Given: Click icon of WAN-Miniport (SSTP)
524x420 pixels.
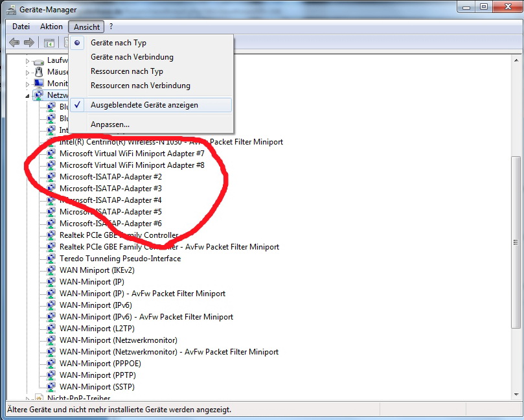Looking at the screenshot, I should pyautogui.click(x=51, y=387).
